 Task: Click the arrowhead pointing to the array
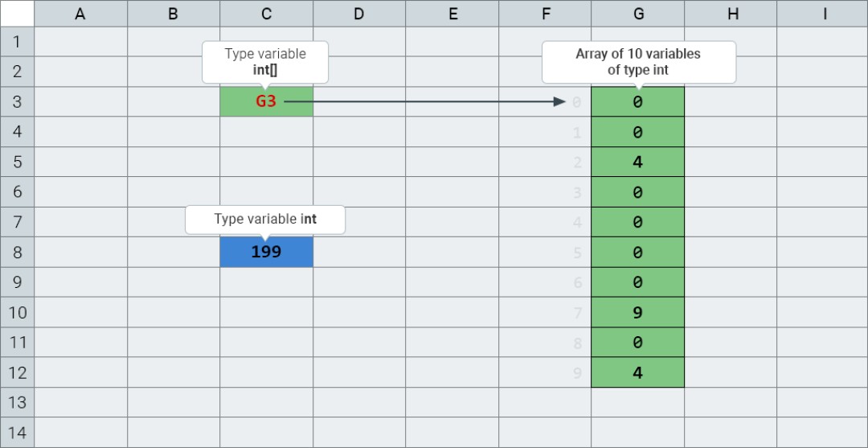coord(561,102)
